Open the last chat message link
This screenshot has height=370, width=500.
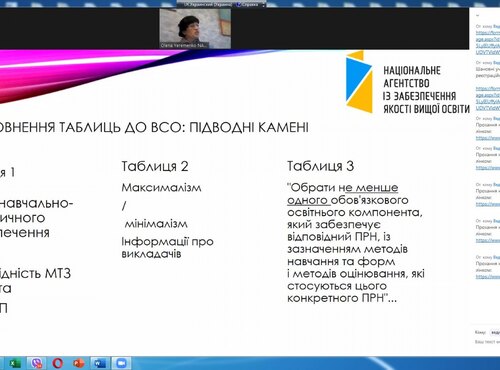488,277
